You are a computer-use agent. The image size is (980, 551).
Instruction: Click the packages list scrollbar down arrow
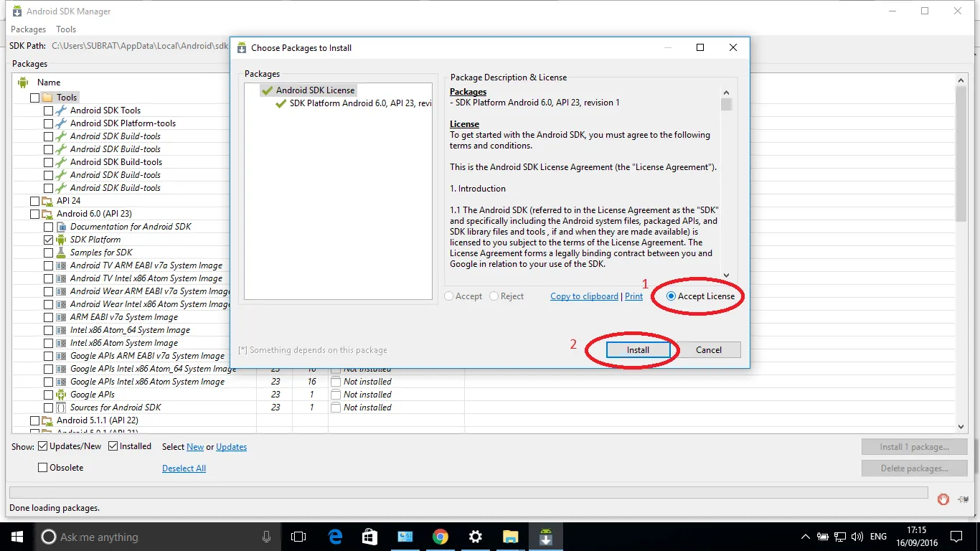(961, 426)
